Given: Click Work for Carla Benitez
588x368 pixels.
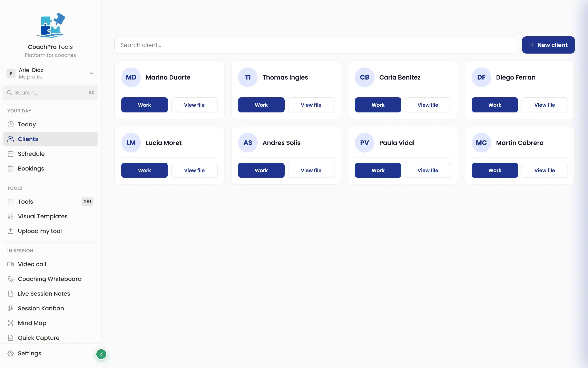Looking at the screenshot, I should (x=378, y=105).
